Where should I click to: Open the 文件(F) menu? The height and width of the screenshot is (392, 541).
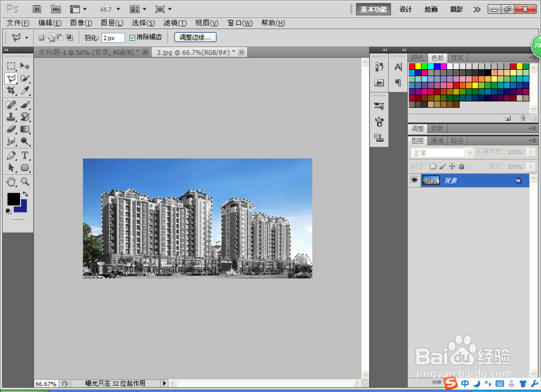tap(18, 23)
